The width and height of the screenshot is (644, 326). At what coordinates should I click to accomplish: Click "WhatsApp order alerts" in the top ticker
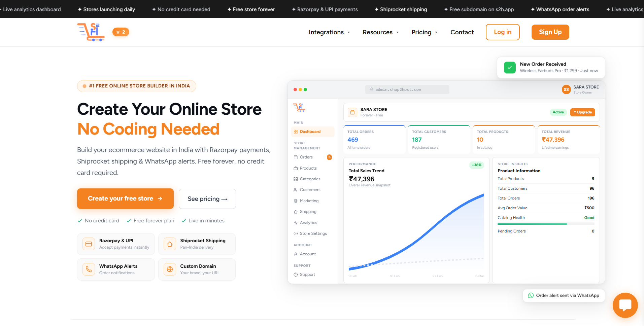click(560, 9)
